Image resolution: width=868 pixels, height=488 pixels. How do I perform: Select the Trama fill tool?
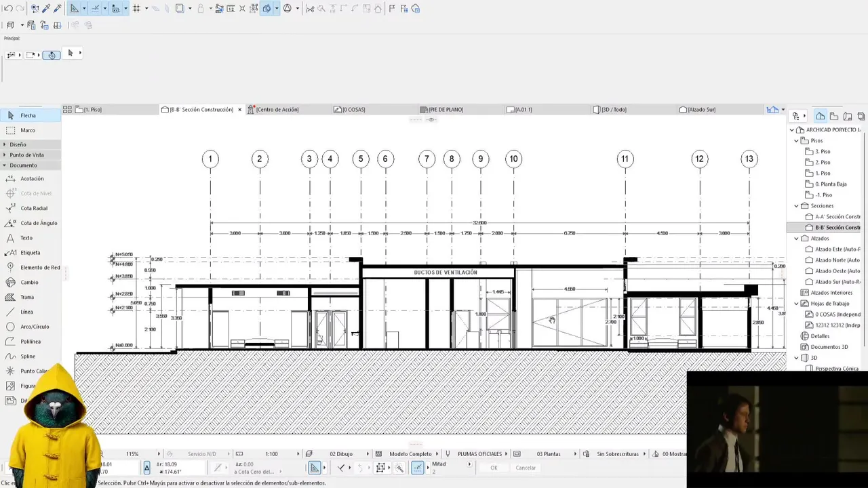(31, 297)
